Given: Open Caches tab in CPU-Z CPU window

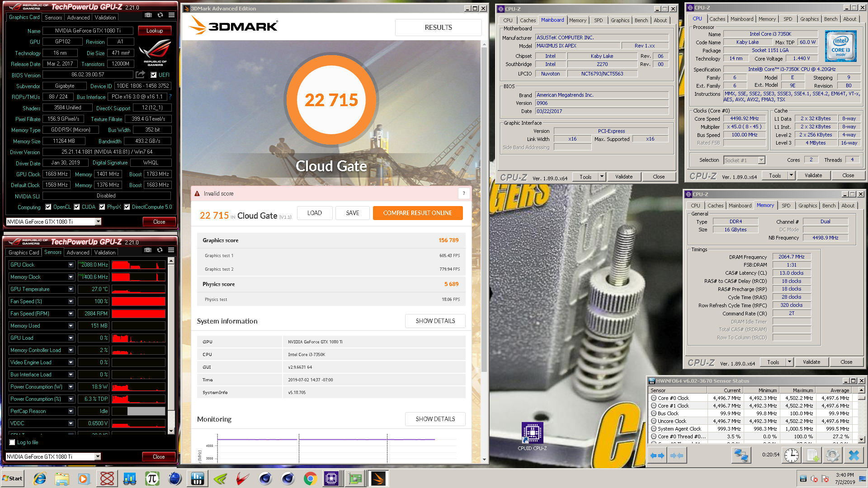Looking at the screenshot, I should [x=717, y=19].
